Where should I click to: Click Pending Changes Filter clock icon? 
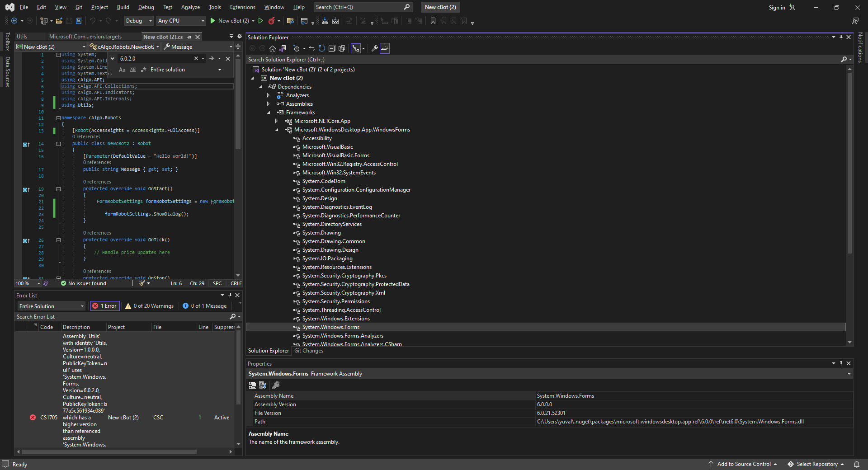click(296, 48)
